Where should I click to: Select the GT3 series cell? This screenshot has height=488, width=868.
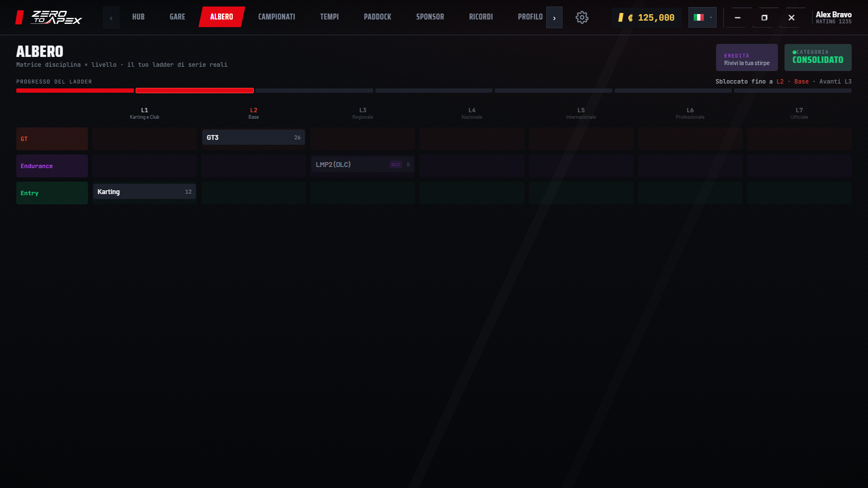pos(253,138)
